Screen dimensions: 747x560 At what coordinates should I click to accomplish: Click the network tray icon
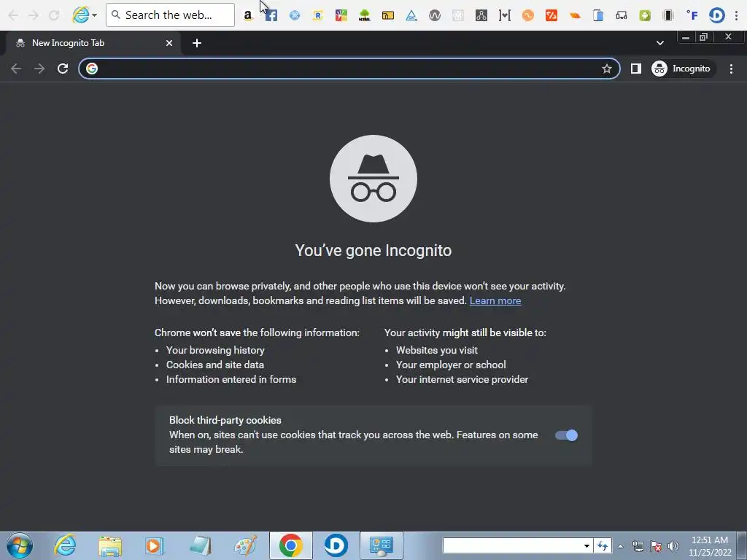click(638, 546)
